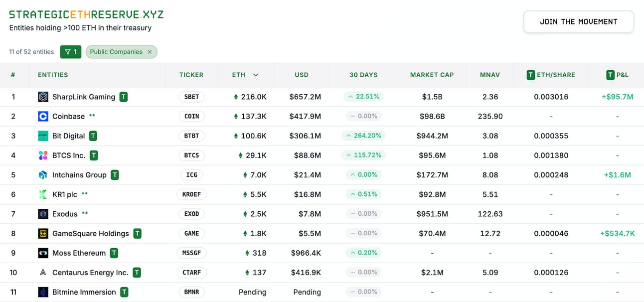This screenshot has height=302, width=644.
Task: Click the Bit Digital logo icon
Action: [x=43, y=136]
